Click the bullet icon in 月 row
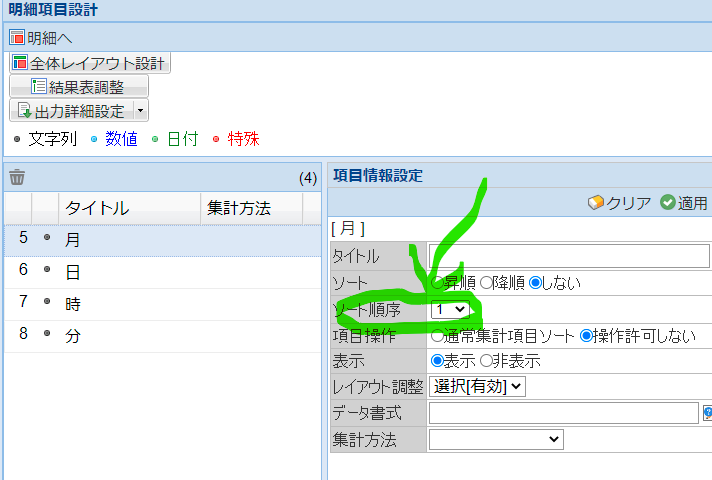The image size is (712, 480). click(47, 238)
